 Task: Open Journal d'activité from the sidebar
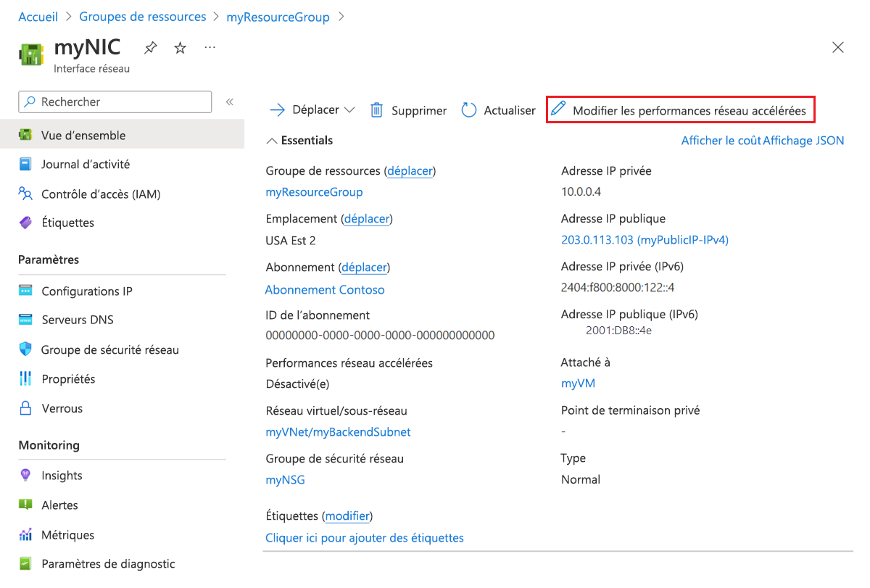click(x=86, y=165)
